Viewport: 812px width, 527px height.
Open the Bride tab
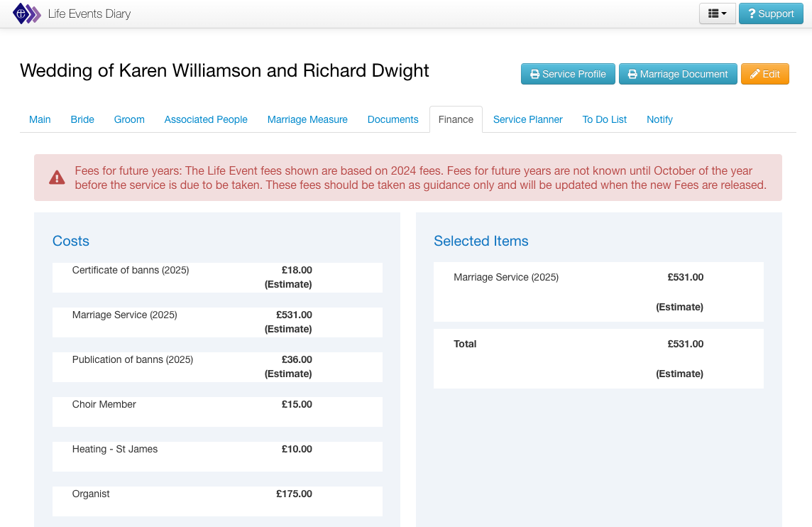[x=82, y=119]
